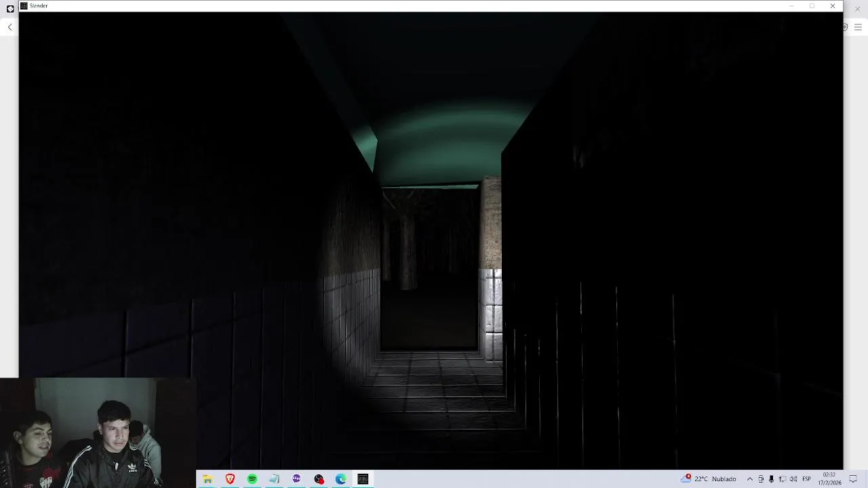Open the hamburger menu in background window
Screen dimensions: 868x488
[x=858, y=27]
